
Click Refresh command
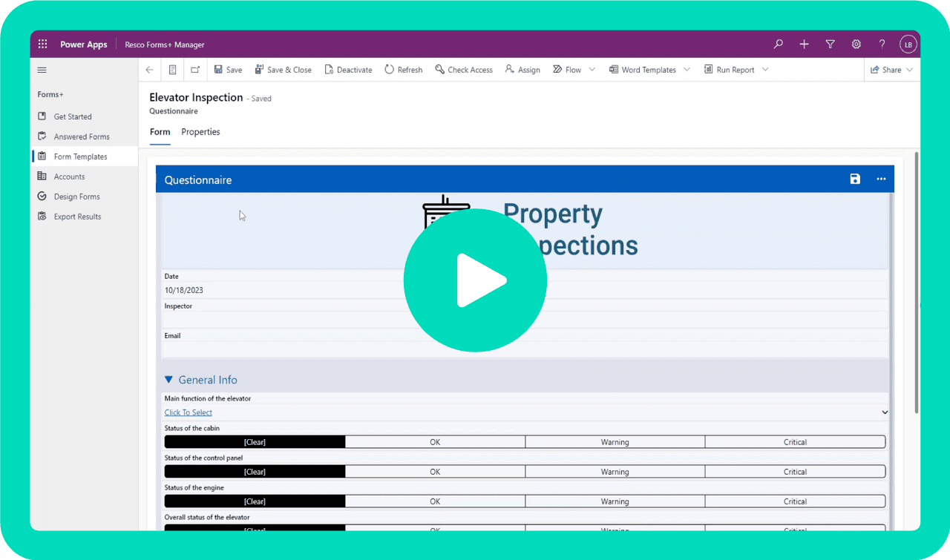tap(403, 70)
